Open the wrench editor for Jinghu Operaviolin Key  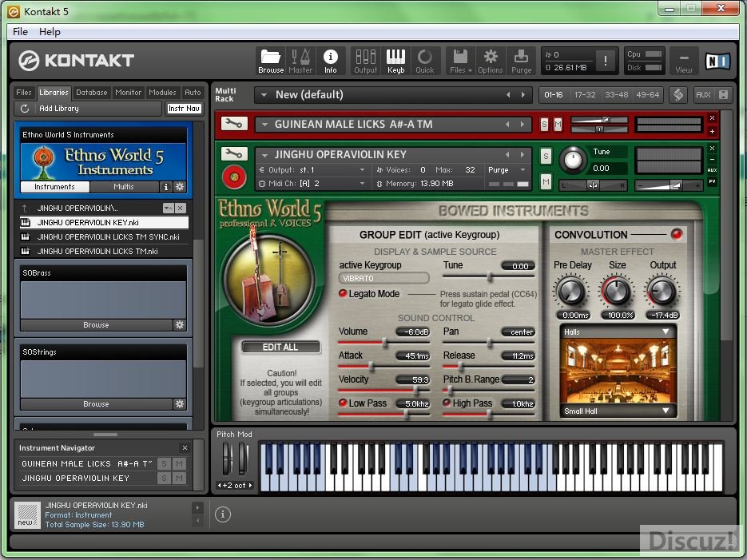point(234,153)
